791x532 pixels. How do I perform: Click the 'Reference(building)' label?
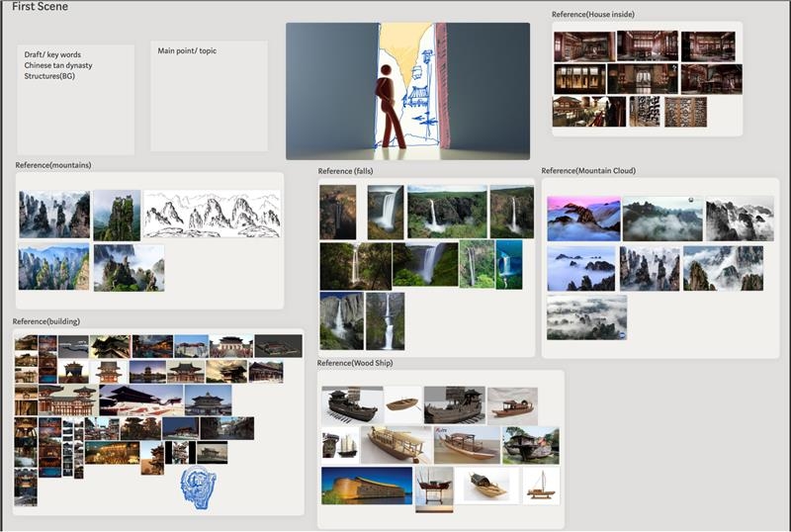45,321
